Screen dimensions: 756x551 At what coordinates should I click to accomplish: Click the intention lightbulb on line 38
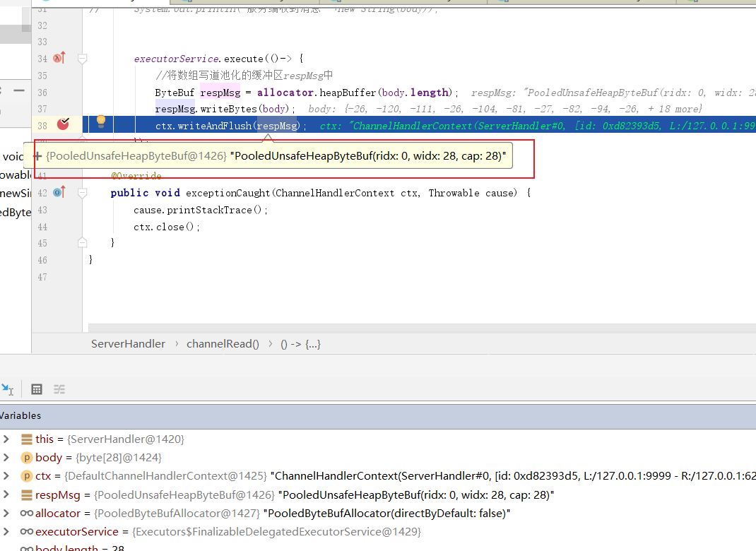pos(100,122)
